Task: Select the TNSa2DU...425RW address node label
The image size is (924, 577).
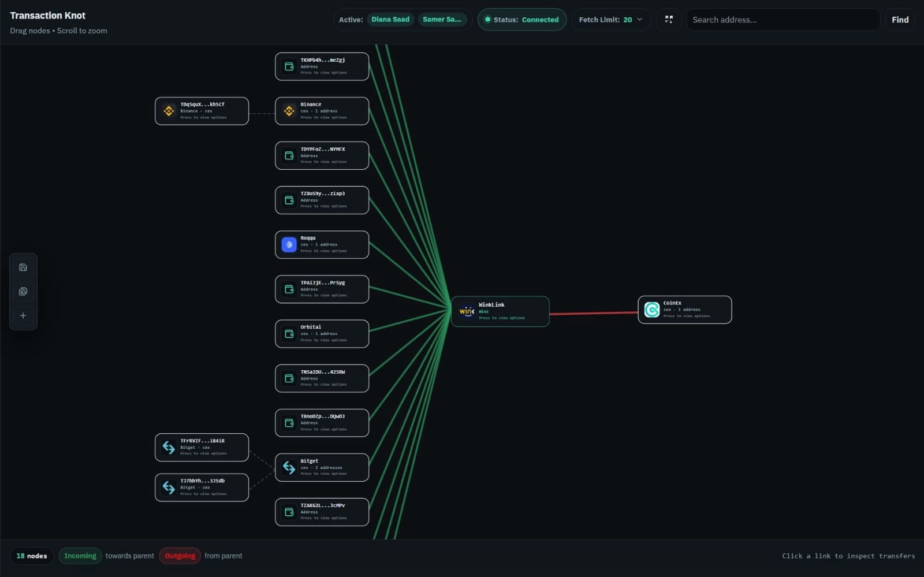Action: (x=322, y=372)
